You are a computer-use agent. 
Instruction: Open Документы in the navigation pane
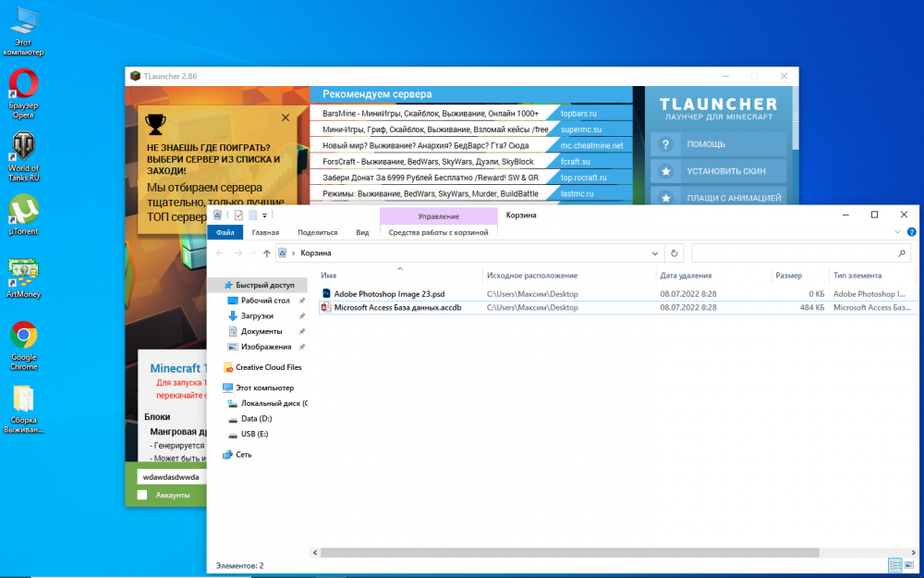pos(261,331)
